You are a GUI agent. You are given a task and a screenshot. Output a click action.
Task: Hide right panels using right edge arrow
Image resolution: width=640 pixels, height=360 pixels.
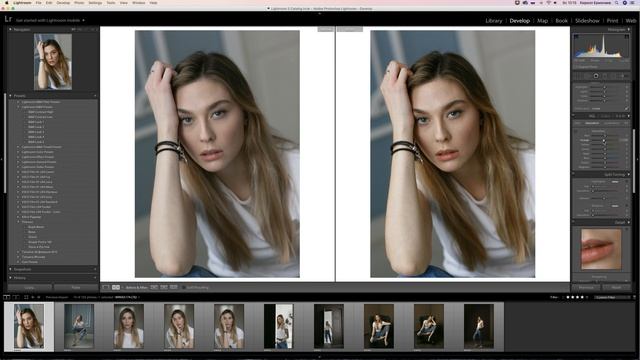coord(638,159)
